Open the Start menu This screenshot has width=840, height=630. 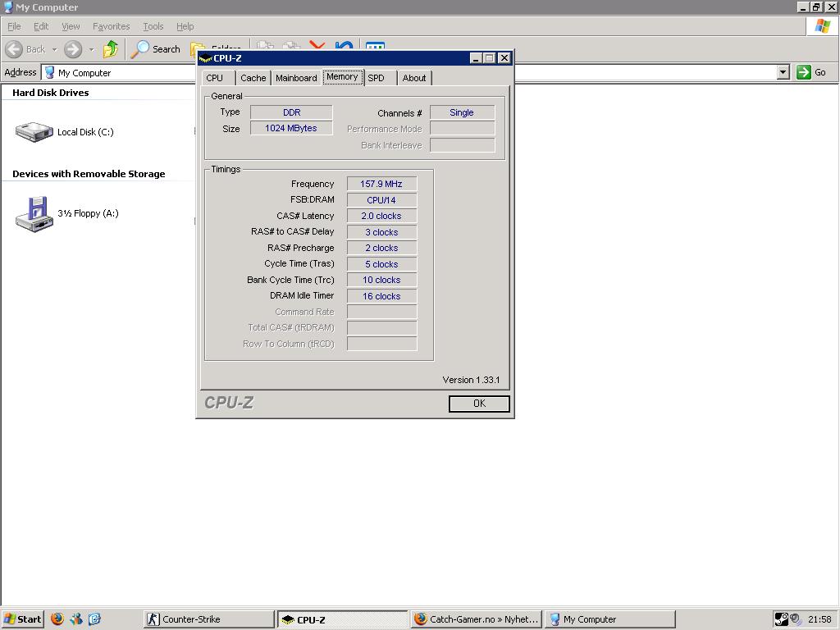(x=22, y=619)
